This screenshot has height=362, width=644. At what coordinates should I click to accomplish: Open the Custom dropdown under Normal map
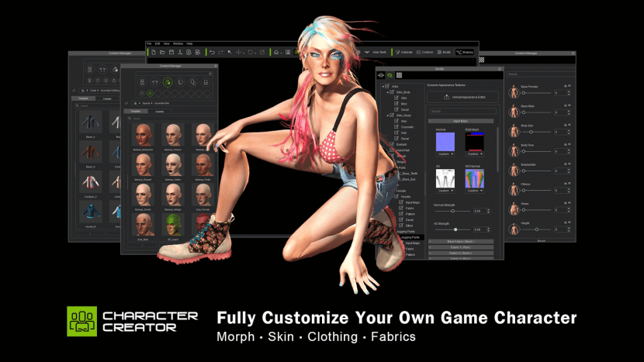[x=445, y=154]
